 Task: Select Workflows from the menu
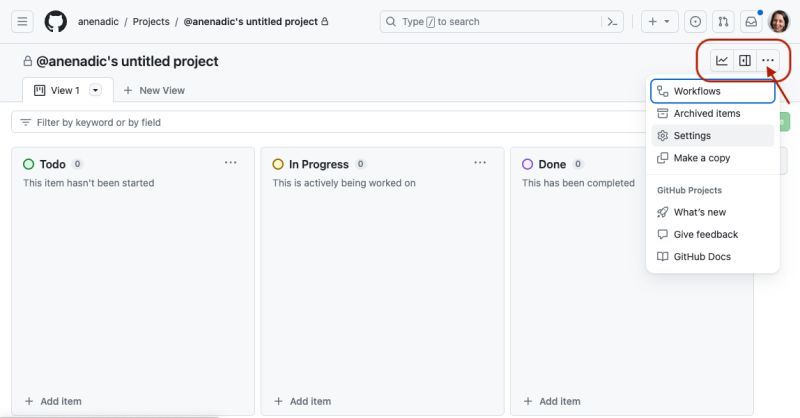[x=713, y=91]
